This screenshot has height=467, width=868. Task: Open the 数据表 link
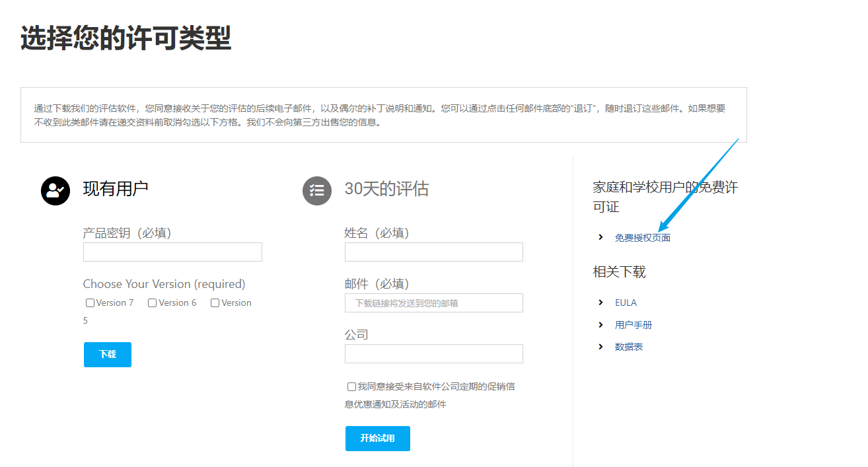(629, 347)
